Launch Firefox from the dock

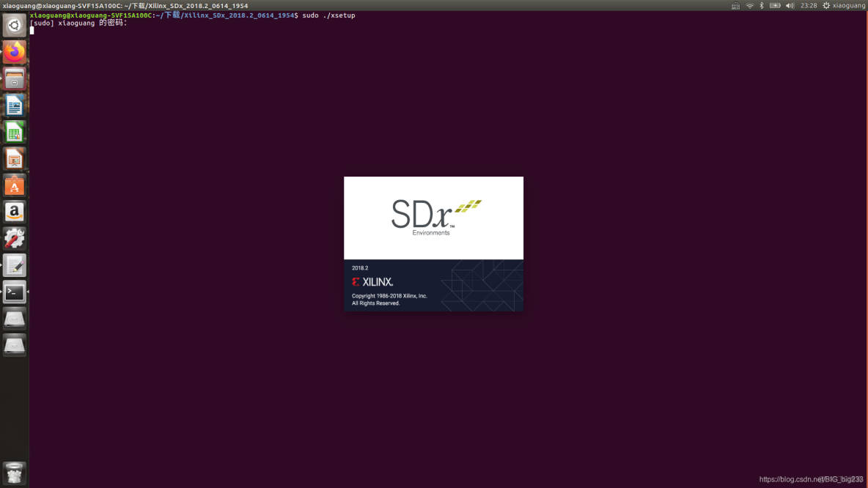point(15,52)
